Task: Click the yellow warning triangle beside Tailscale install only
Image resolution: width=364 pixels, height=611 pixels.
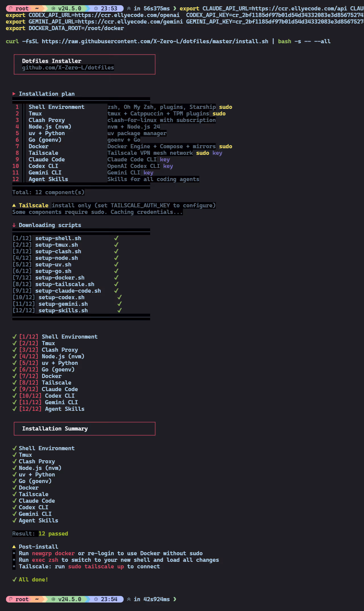Action: coord(14,205)
